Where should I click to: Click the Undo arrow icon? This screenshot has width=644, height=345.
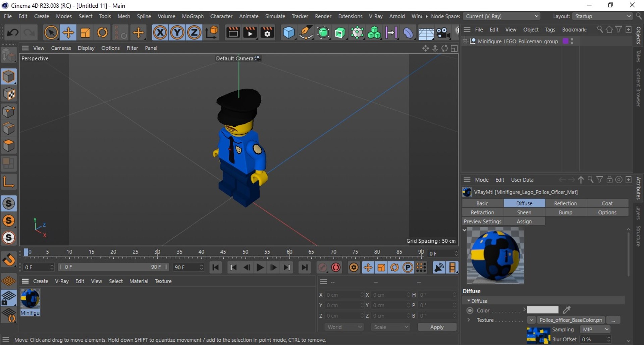[x=13, y=33]
